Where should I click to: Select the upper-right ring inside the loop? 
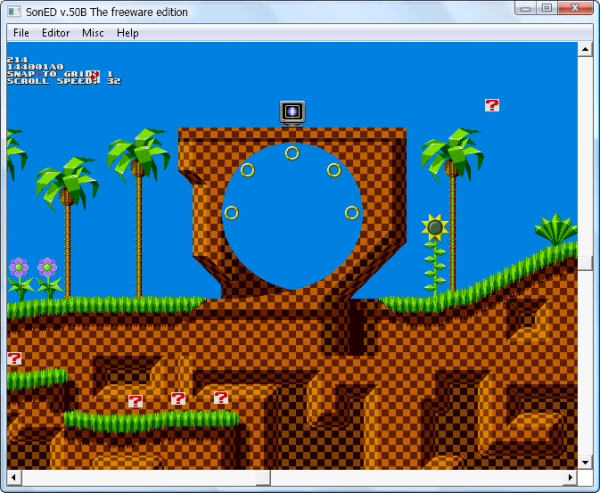[x=334, y=170]
